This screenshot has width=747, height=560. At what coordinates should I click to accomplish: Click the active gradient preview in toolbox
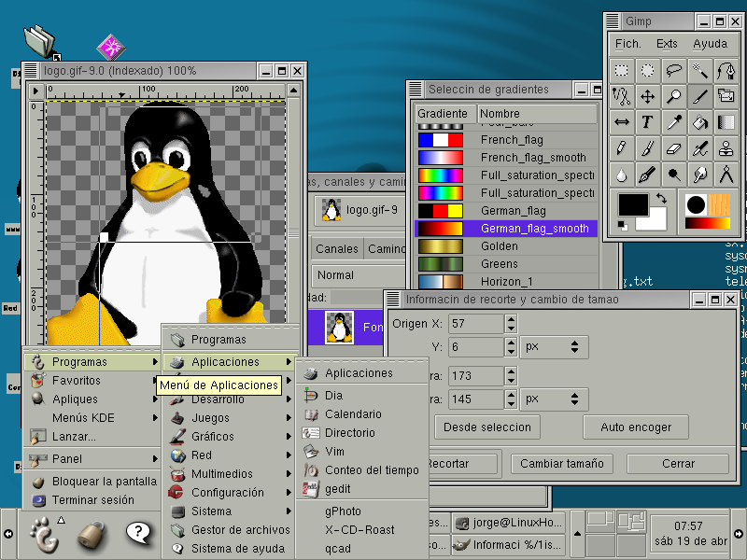(x=708, y=223)
